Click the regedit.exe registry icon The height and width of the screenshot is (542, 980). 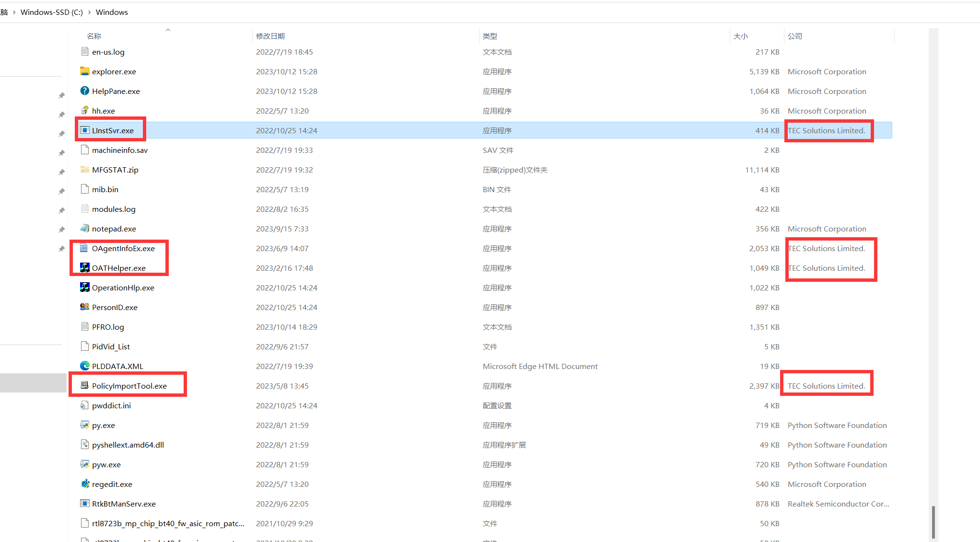(85, 484)
